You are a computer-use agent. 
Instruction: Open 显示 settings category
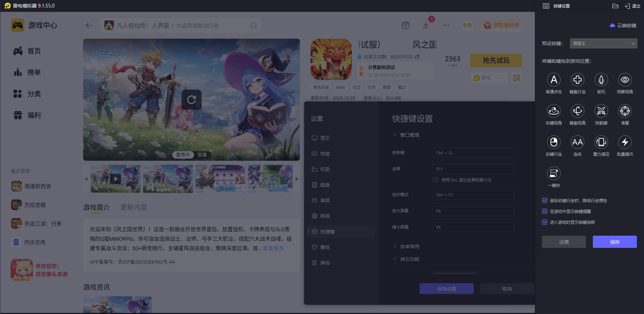(x=341, y=138)
